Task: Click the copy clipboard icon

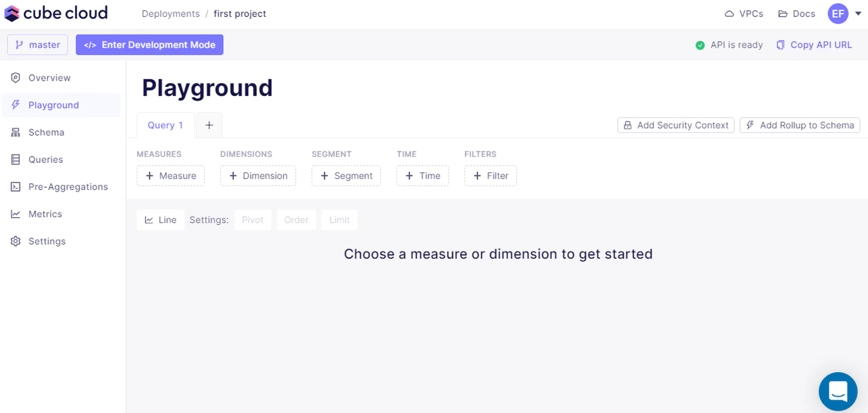Action: 781,45
